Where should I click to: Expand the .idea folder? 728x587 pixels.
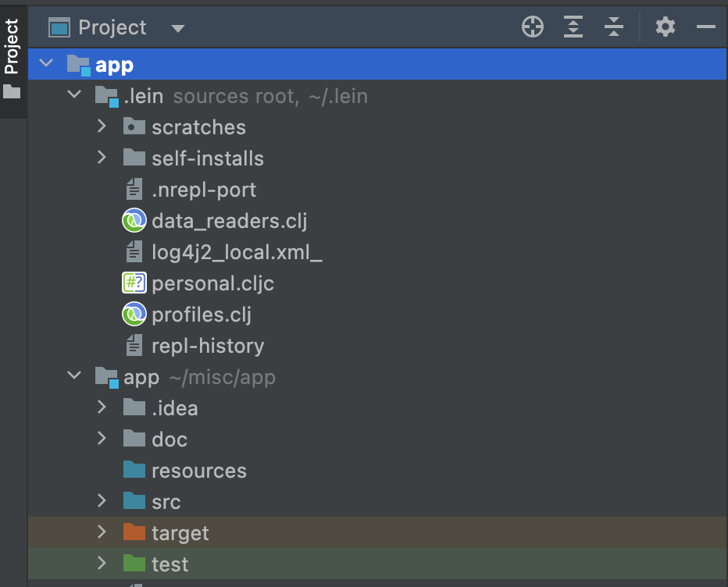[x=101, y=407]
